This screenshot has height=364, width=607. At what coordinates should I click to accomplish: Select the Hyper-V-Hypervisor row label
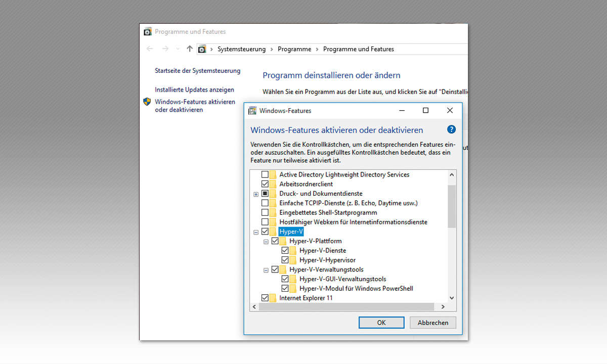328,260
